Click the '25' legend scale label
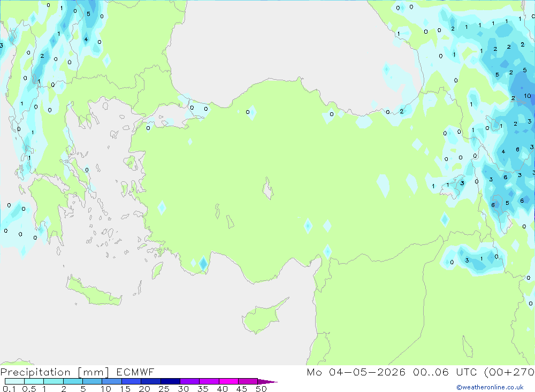 (164, 389)
